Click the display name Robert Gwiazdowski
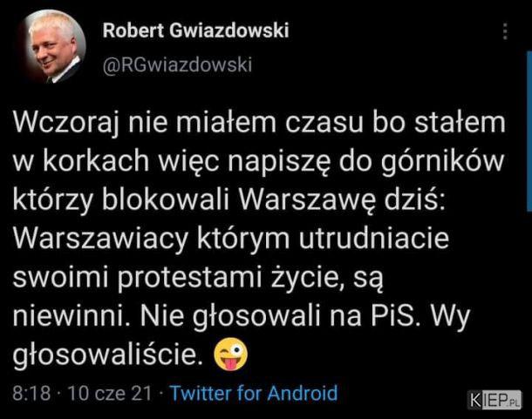532x419 pixels. [195, 30]
